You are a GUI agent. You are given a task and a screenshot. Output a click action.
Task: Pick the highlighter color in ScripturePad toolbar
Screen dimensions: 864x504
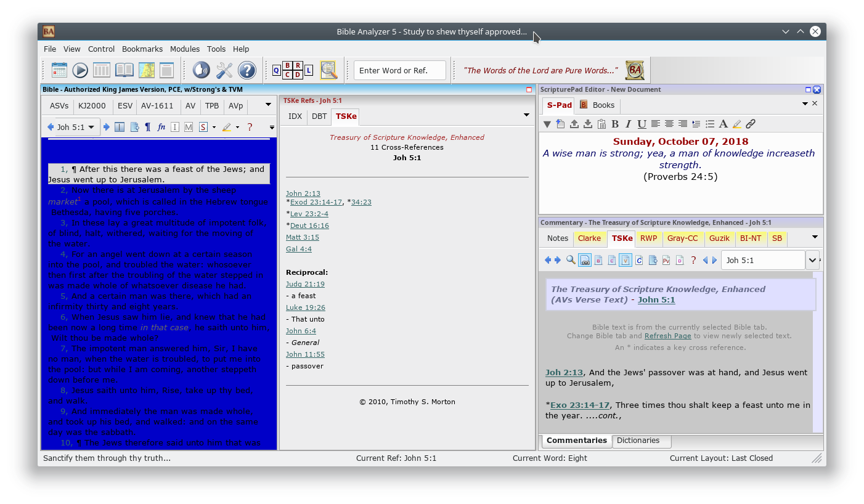pos(737,124)
